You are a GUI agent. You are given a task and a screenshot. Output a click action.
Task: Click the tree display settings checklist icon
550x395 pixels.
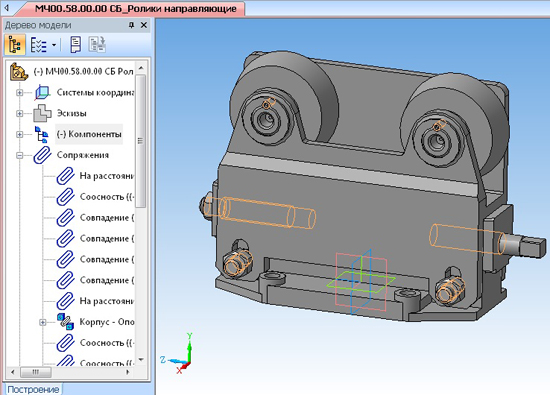point(38,45)
